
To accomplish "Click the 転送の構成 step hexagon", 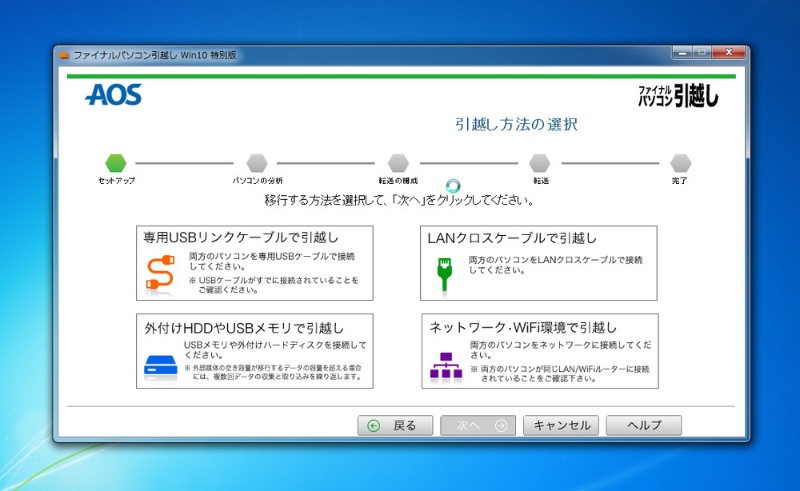I will [x=398, y=162].
